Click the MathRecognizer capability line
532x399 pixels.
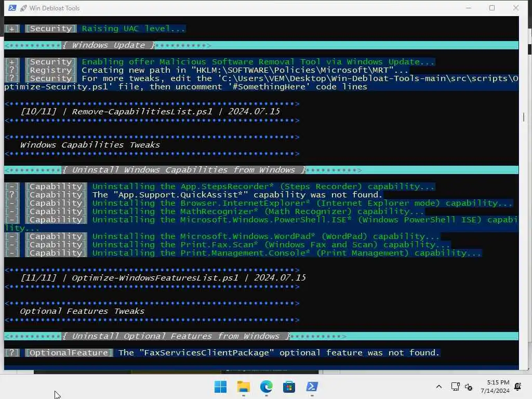[x=258, y=211]
